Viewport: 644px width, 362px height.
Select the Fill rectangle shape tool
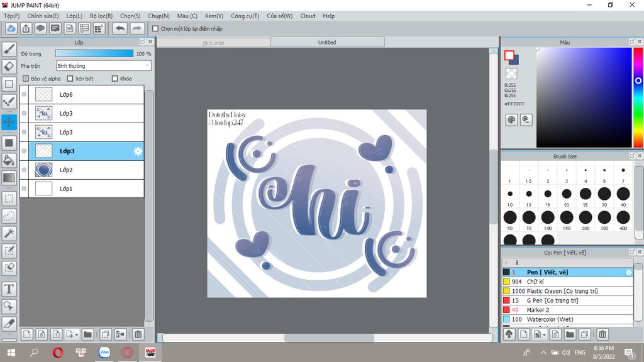[x=9, y=143]
